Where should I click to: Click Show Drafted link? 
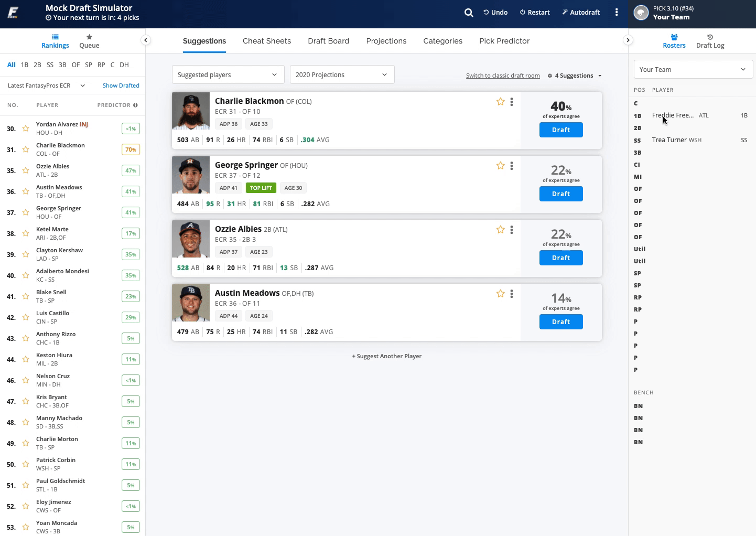click(121, 85)
